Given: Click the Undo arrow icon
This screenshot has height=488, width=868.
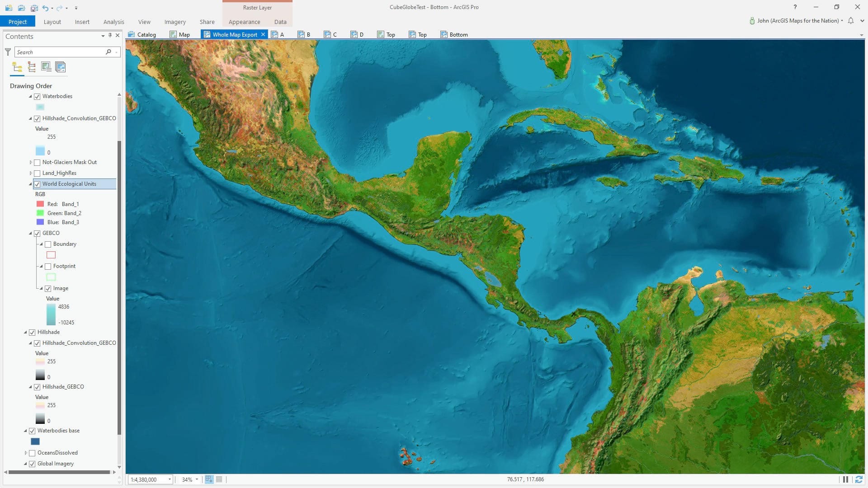Looking at the screenshot, I should pos(45,8).
